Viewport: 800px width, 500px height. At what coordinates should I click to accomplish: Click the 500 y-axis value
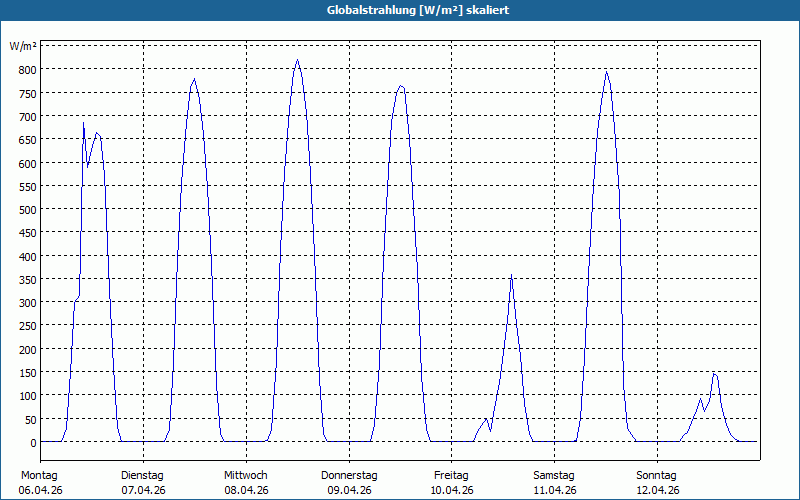pos(28,210)
